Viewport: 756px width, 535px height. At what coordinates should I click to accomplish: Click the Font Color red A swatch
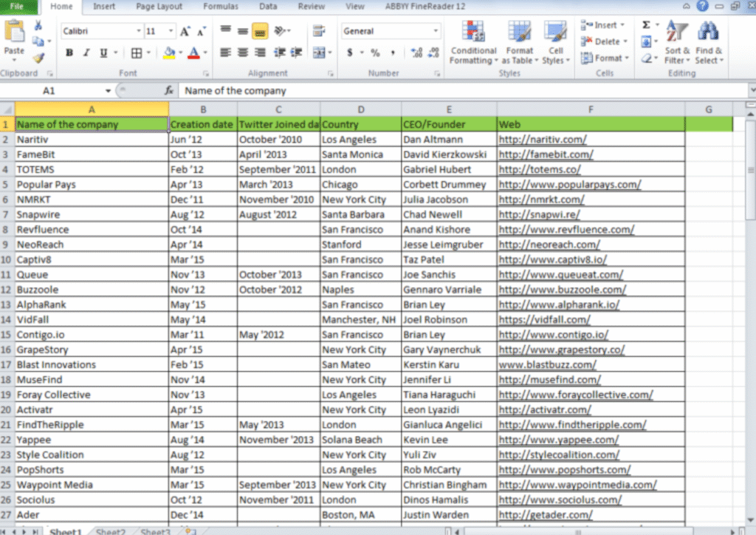click(x=193, y=53)
